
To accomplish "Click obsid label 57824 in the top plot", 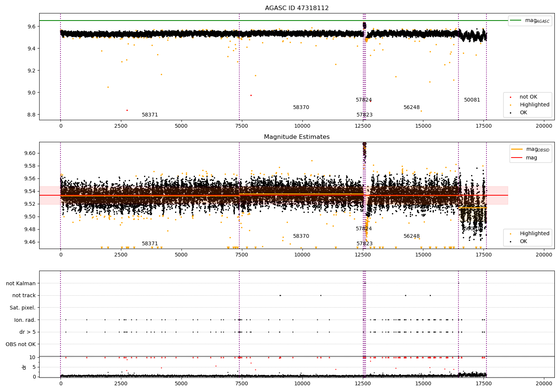I will pos(364,100).
